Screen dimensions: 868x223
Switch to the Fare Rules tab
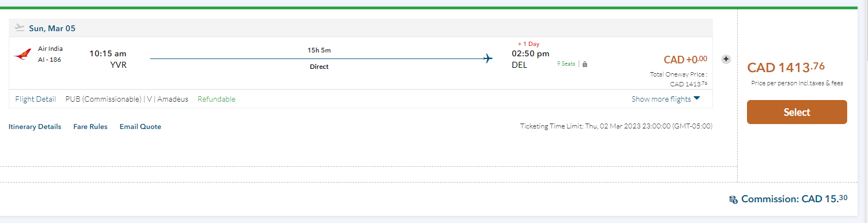coord(90,127)
